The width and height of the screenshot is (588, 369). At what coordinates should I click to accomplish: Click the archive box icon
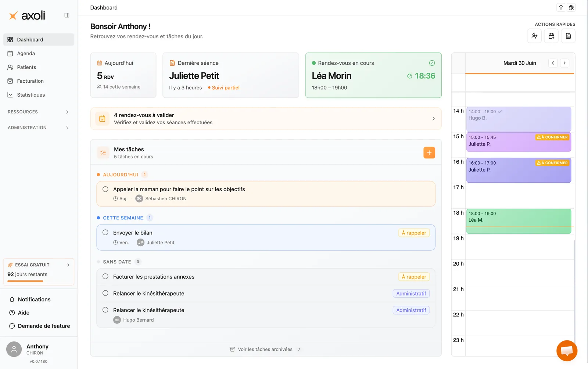point(232,349)
